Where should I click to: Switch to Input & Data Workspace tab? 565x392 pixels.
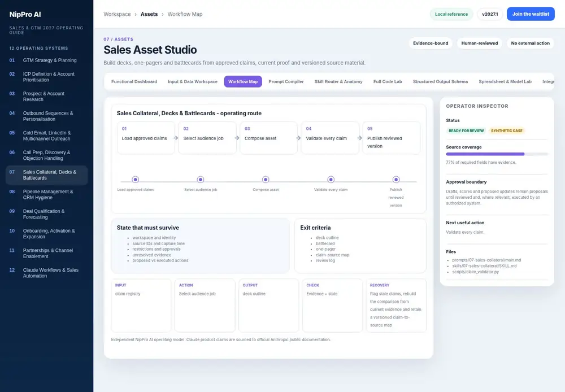(x=193, y=82)
